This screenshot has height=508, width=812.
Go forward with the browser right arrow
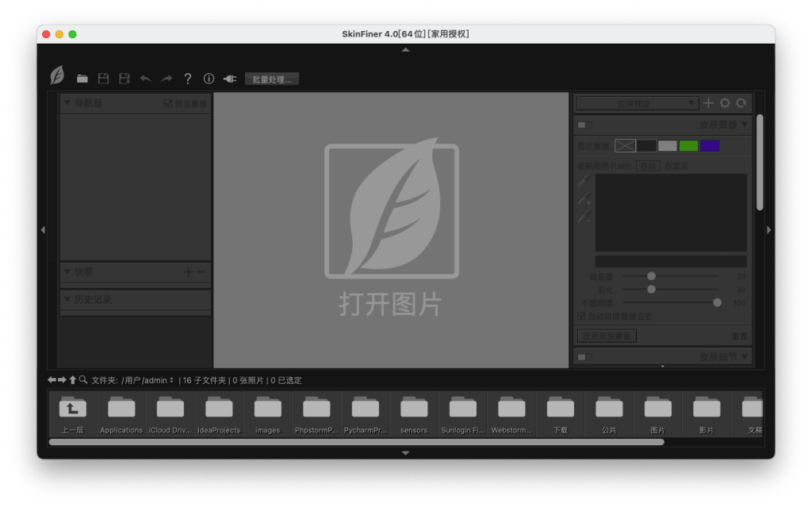pos(62,380)
